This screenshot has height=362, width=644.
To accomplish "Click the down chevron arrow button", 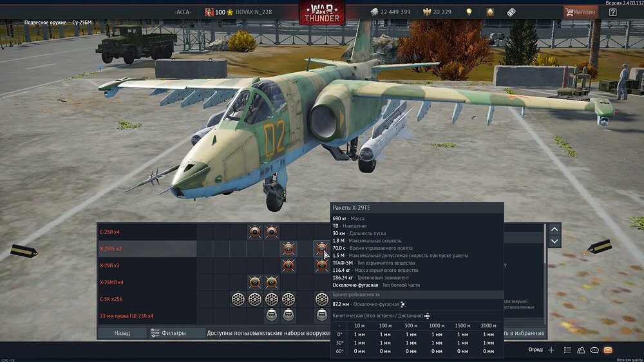I will tap(554, 241).
